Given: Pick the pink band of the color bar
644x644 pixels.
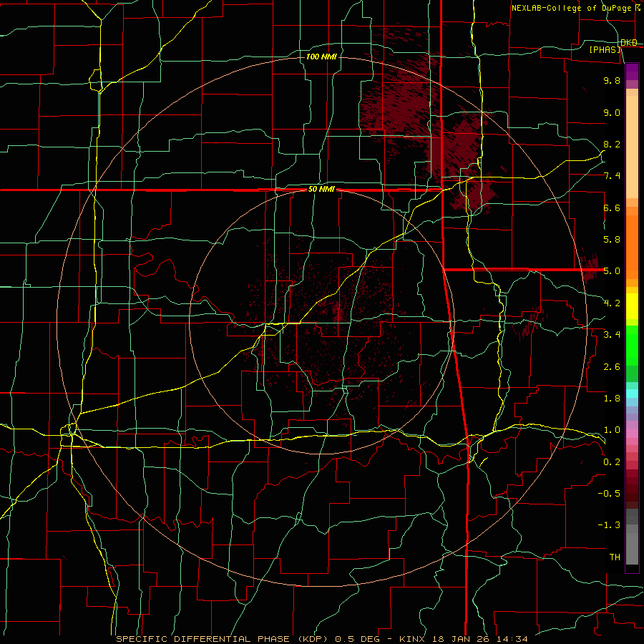Looking at the screenshot, I should 632,434.
